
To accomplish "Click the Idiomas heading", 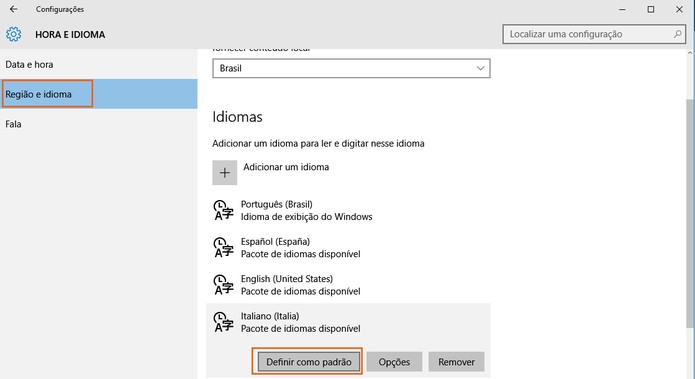I will coord(237,117).
